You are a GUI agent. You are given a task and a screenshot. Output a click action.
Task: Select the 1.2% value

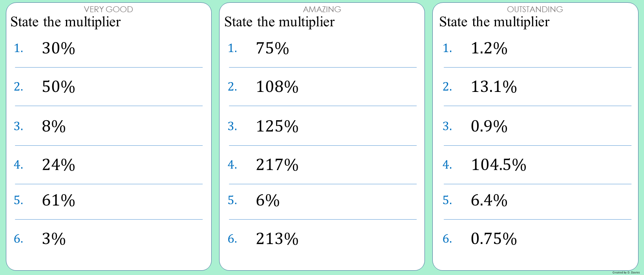(x=489, y=49)
